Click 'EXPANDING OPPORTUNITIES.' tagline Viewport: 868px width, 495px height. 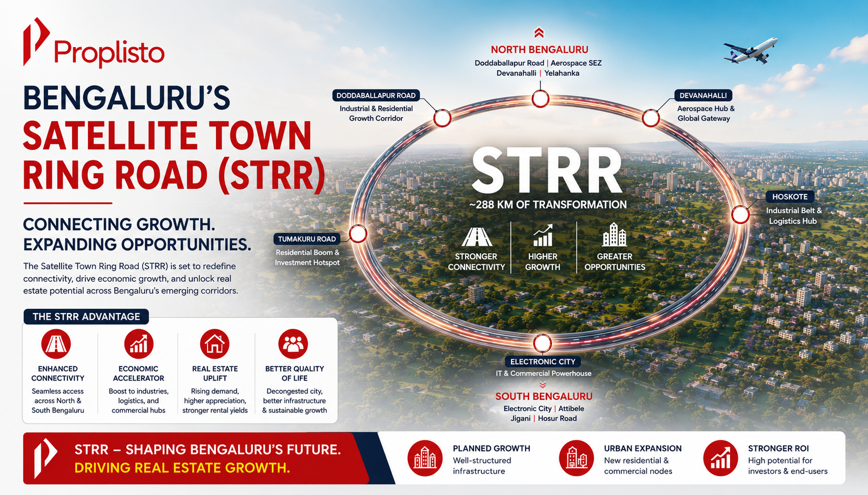137,245
